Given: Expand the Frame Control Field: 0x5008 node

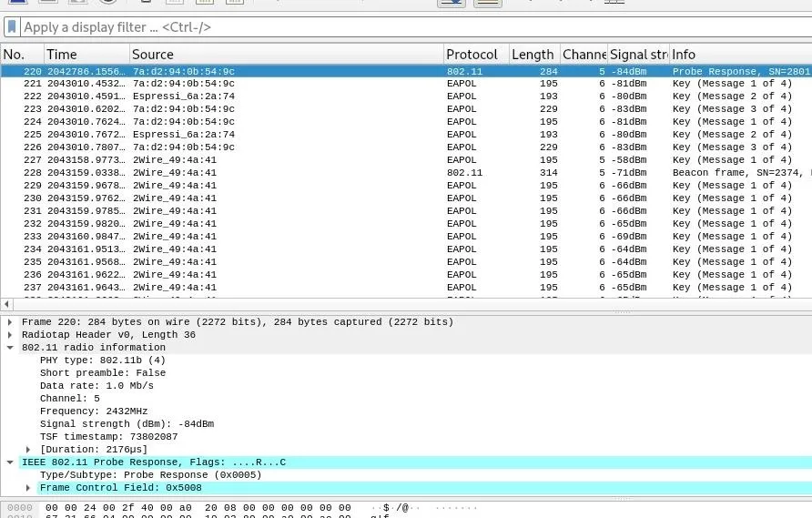Looking at the screenshot, I should tap(28, 487).
